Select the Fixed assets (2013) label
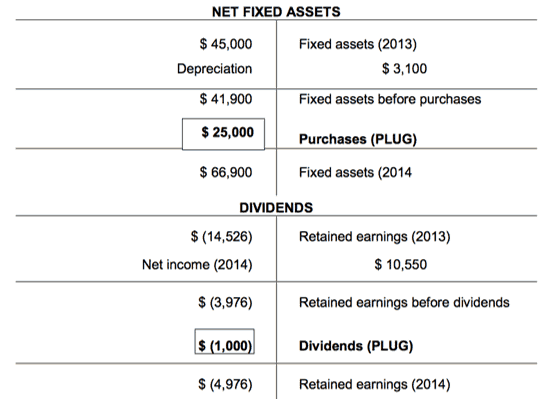The height and width of the screenshot is (399, 558). click(x=358, y=44)
